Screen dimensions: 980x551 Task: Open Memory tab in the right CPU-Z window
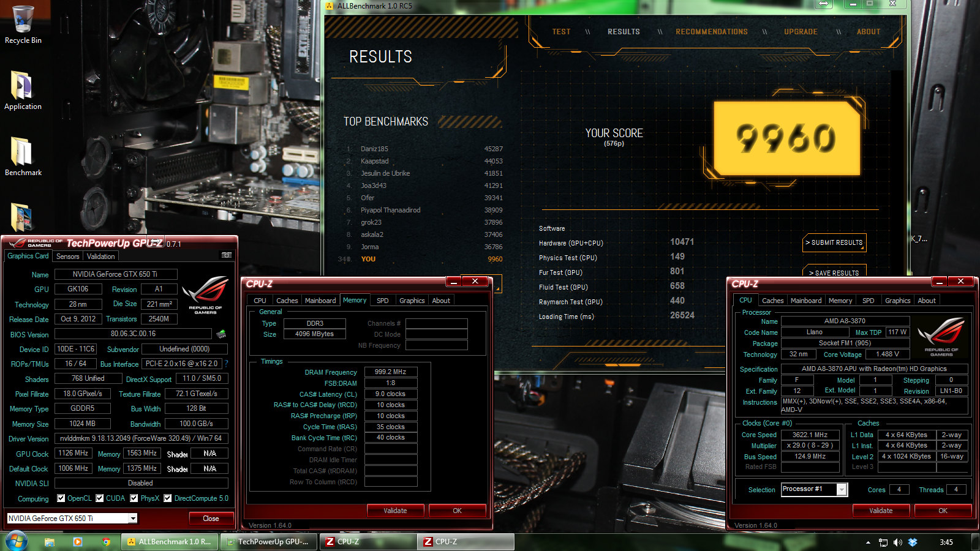[x=840, y=301]
